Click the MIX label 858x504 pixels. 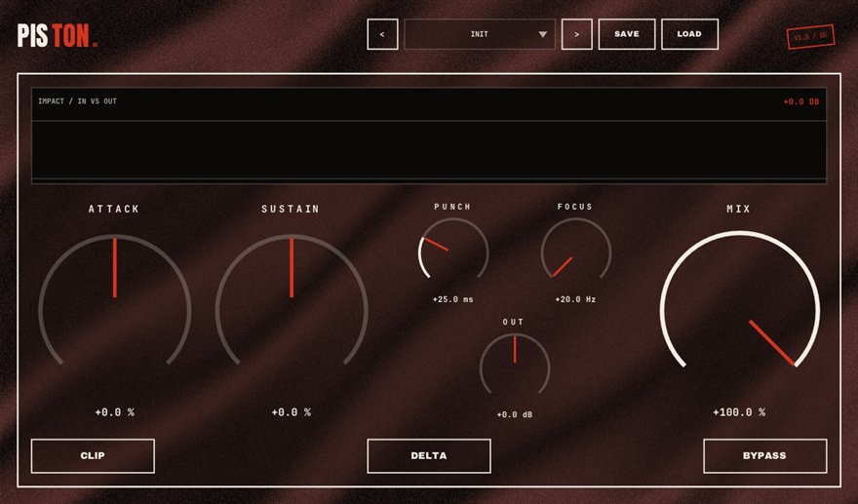click(x=739, y=209)
